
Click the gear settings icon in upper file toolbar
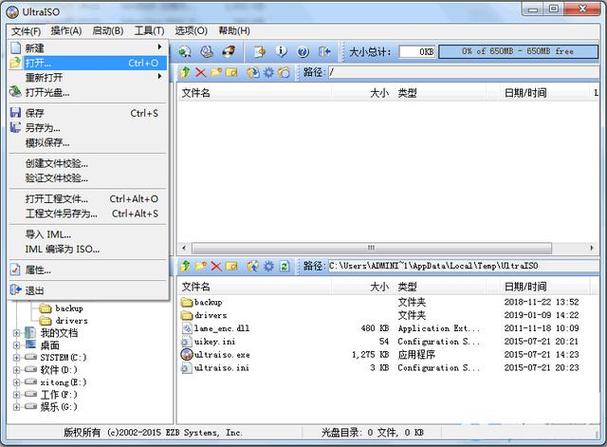pyautogui.click(x=268, y=72)
